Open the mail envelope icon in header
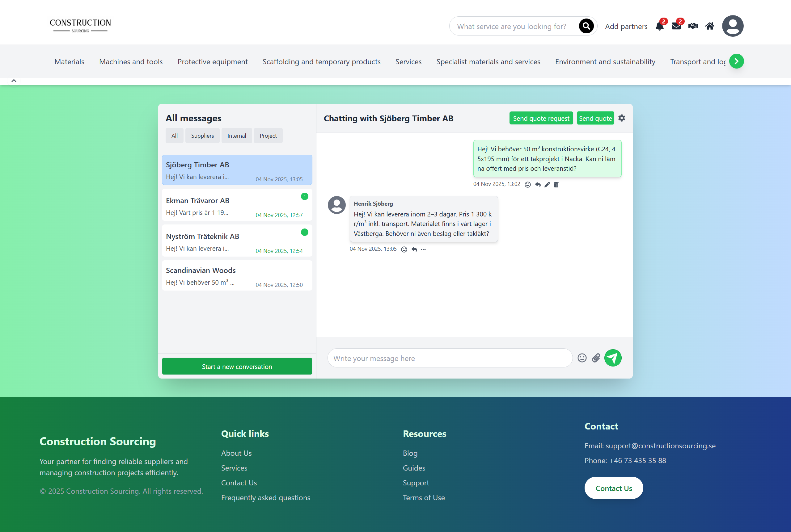Viewport: 791px width, 532px height. pyautogui.click(x=676, y=26)
